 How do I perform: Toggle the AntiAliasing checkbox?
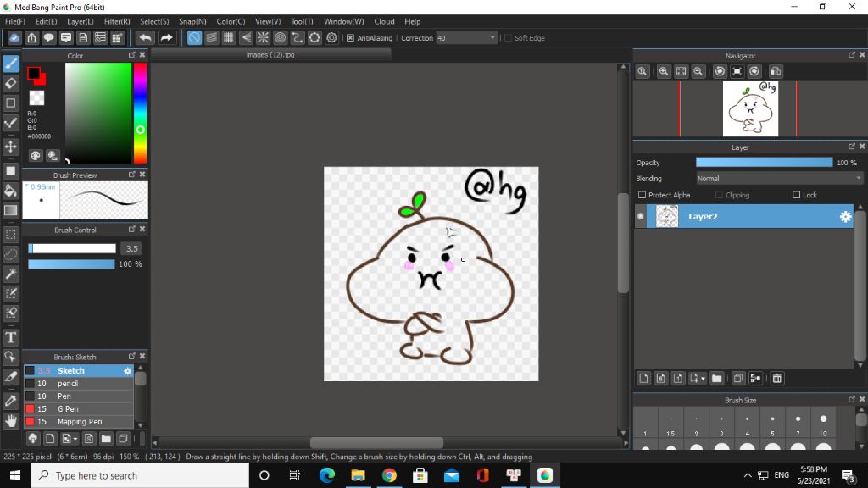[350, 38]
